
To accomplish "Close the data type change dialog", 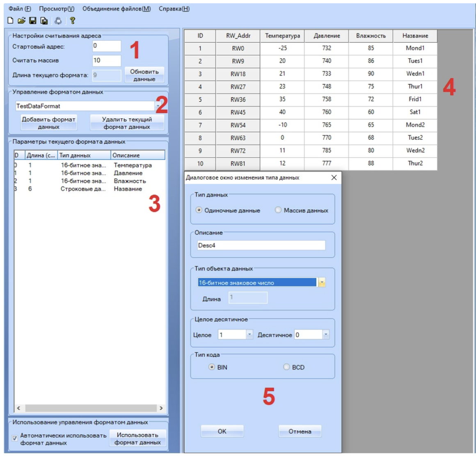I will [334, 178].
